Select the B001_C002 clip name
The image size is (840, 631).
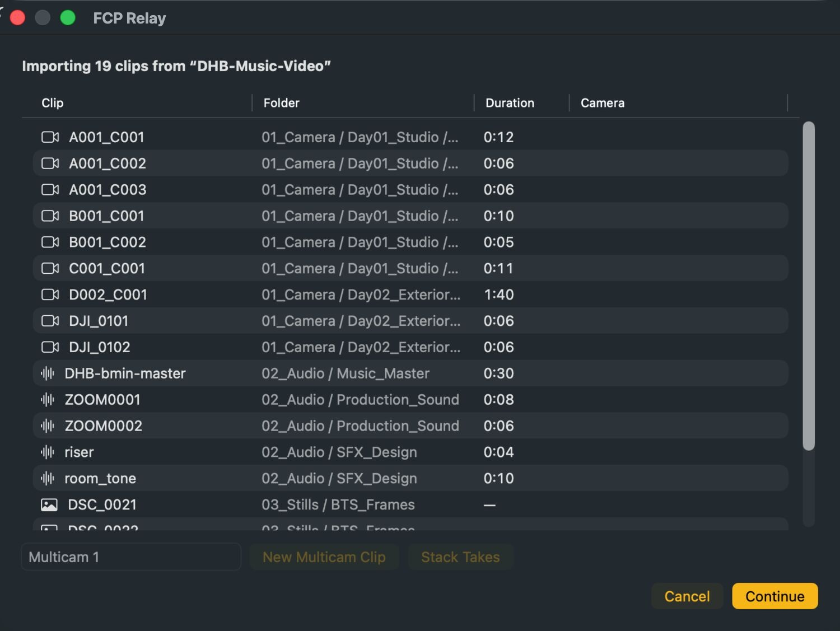point(108,242)
